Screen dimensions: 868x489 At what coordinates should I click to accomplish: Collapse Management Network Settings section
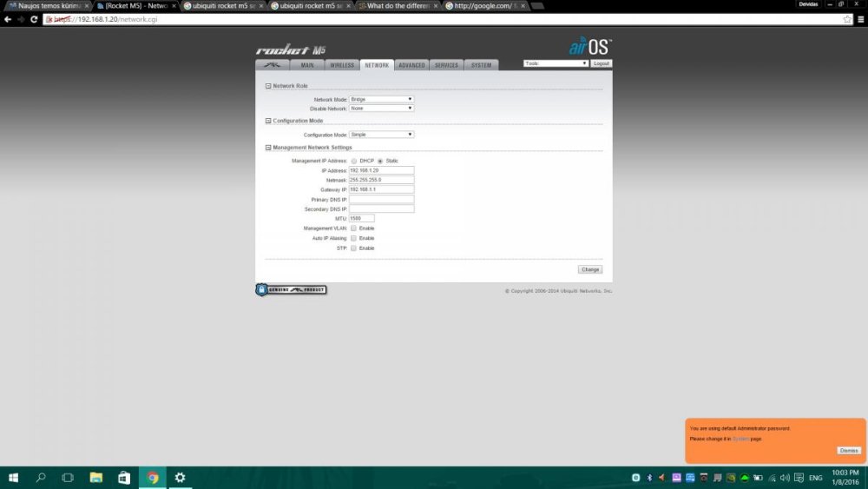click(x=268, y=148)
